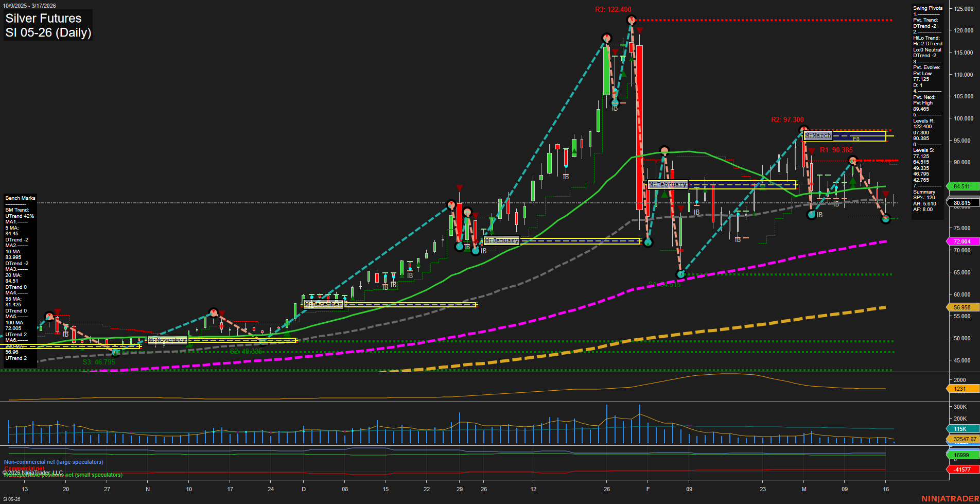Image resolution: width=980 pixels, height=504 pixels.
Task: Click the green up-arrow near the March swing
Action: click(x=854, y=181)
